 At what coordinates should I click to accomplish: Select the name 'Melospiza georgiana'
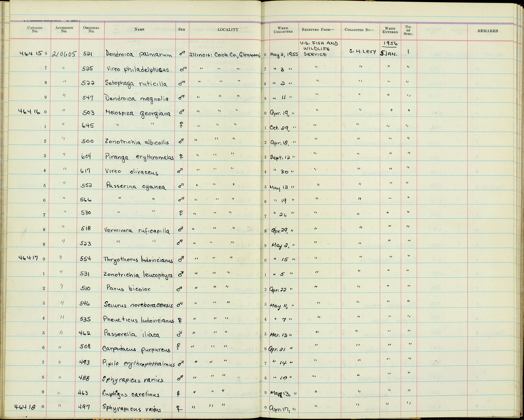pos(138,113)
